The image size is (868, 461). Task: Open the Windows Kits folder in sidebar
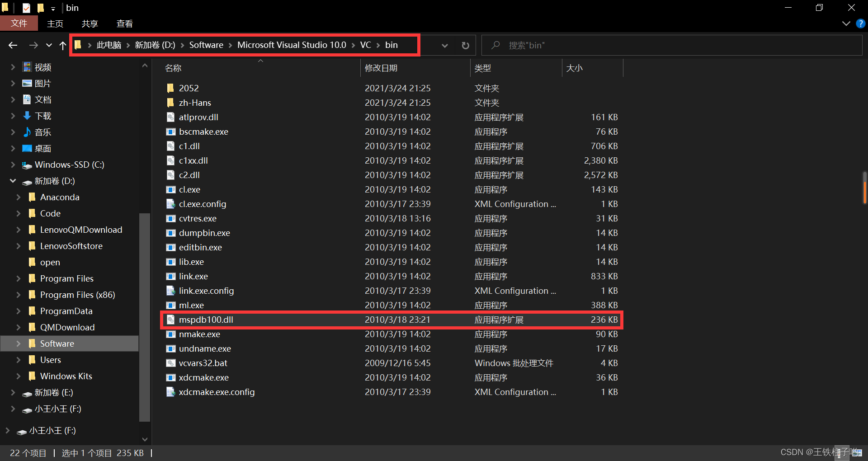point(66,376)
